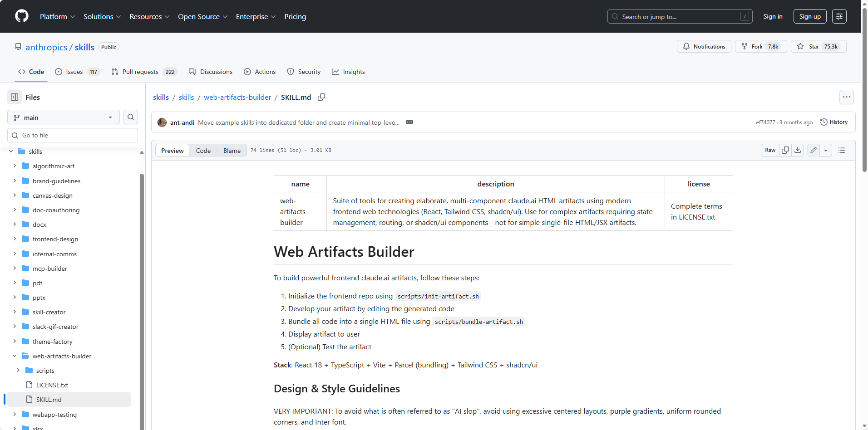The height and width of the screenshot is (430, 868).
Task: Collapse the web-artifacts-builder folder
Action: pyautogui.click(x=15, y=356)
